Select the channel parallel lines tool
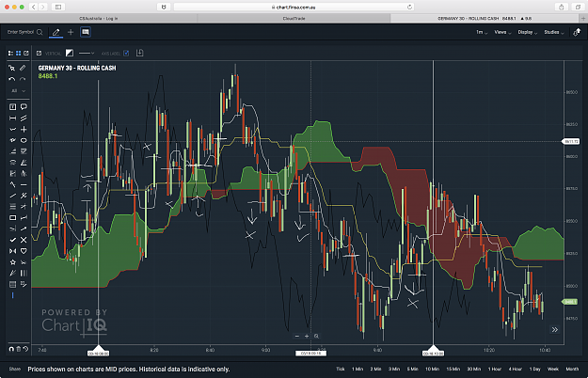Image resolution: width=588 pixels, height=378 pixels. [24, 118]
